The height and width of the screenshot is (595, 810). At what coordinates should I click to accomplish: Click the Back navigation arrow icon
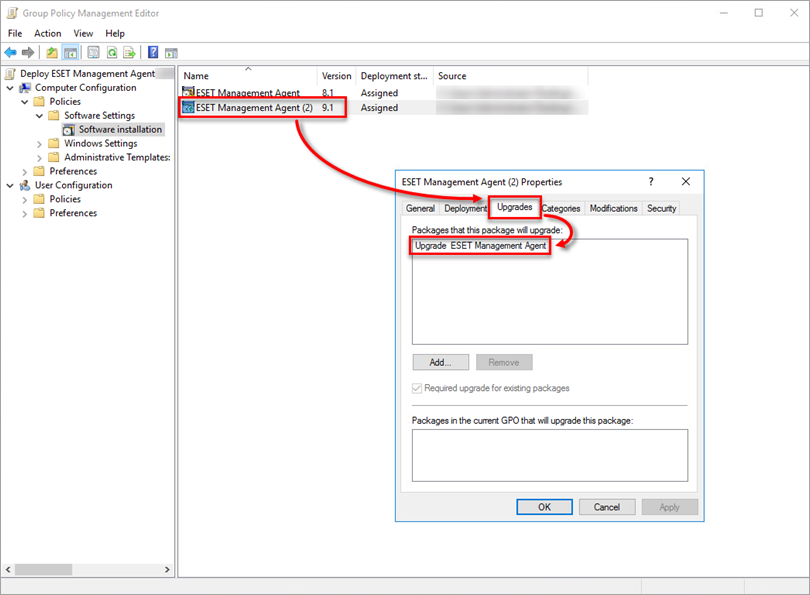[11, 52]
